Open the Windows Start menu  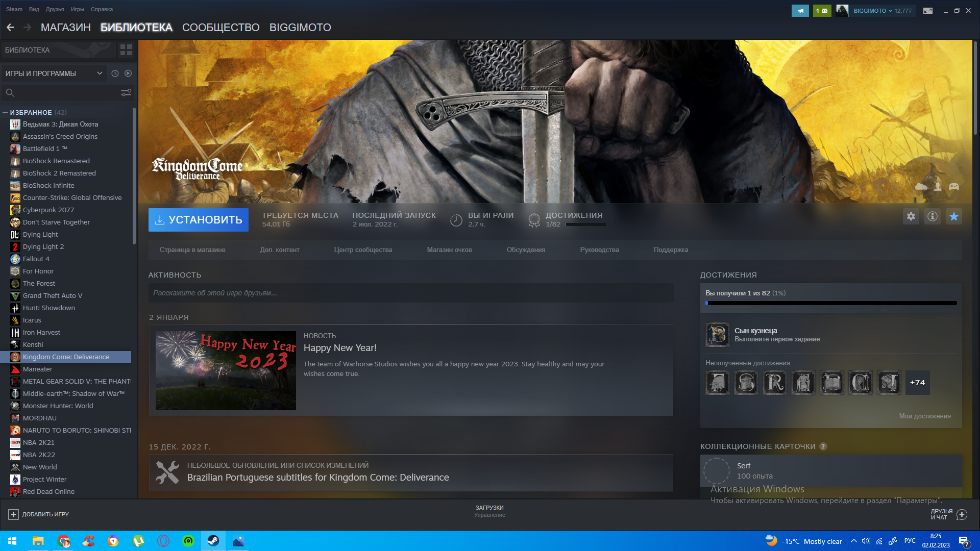[x=12, y=541]
